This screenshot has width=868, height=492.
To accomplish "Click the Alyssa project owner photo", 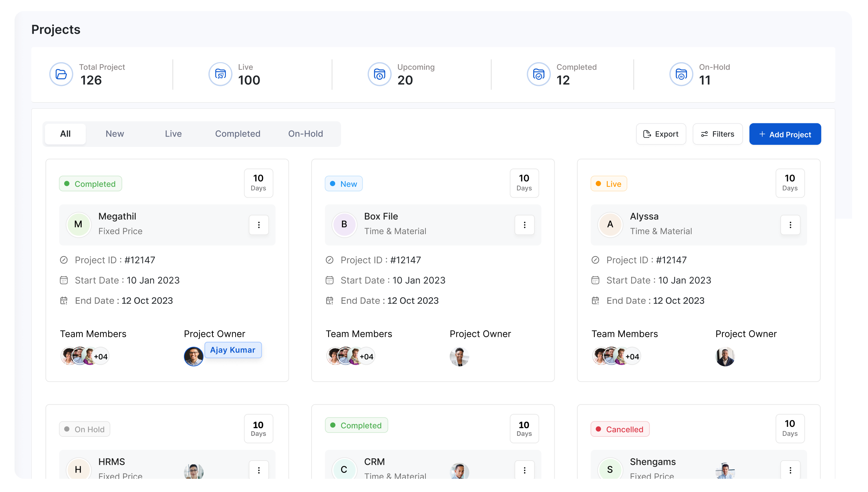I will click(x=725, y=356).
